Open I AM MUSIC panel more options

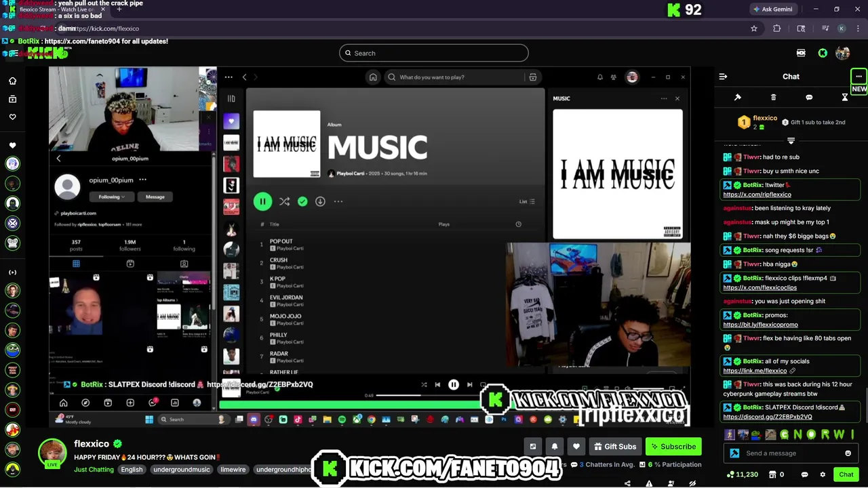[x=664, y=99]
